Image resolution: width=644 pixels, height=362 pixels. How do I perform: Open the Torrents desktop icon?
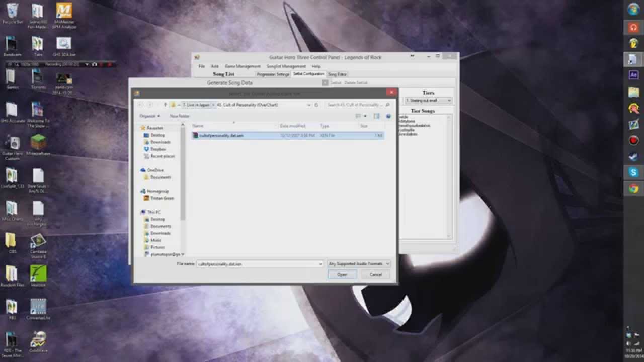38,79
